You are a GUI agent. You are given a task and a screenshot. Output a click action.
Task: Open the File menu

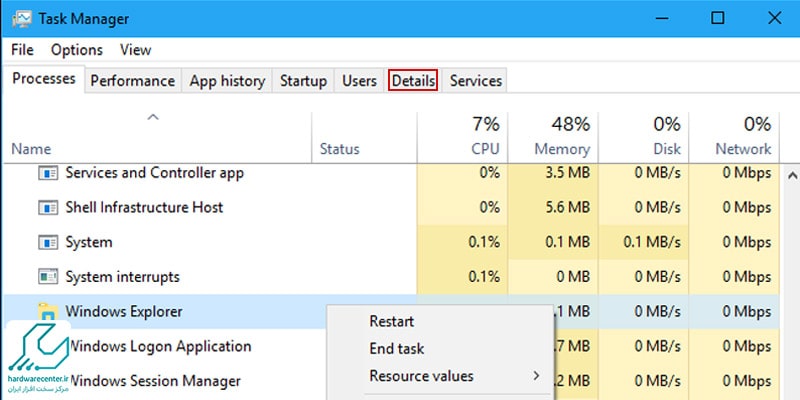[x=22, y=50]
